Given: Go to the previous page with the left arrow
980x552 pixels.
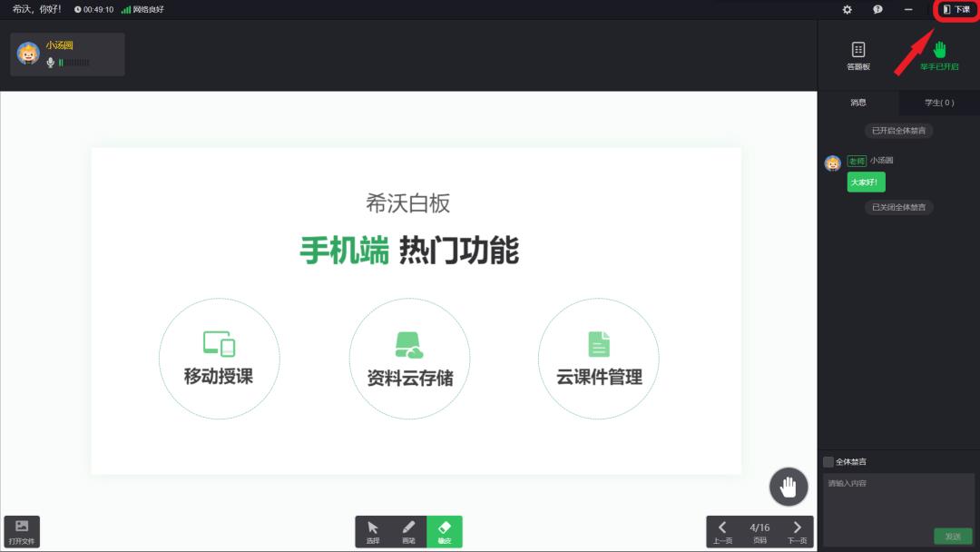Looking at the screenshot, I should (x=722, y=527).
